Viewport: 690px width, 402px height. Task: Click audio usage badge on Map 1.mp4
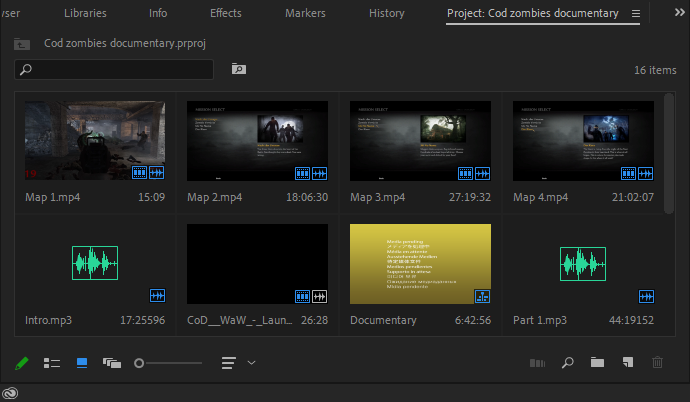[x=157, y=173]
